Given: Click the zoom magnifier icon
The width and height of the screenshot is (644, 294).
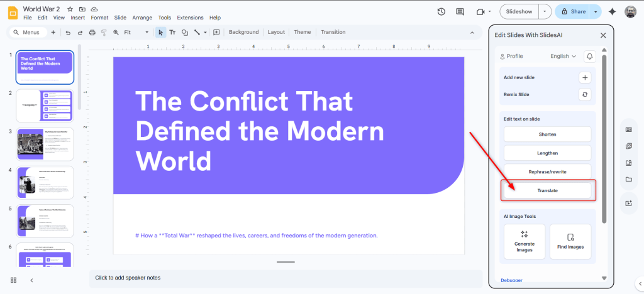Looking at the screenshot, I should 116,33.
